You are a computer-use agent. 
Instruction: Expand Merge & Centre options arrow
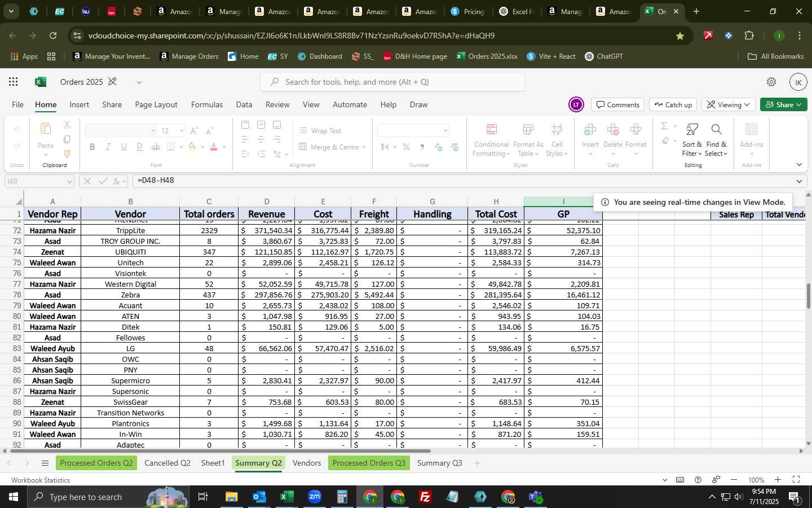(364, 147)
